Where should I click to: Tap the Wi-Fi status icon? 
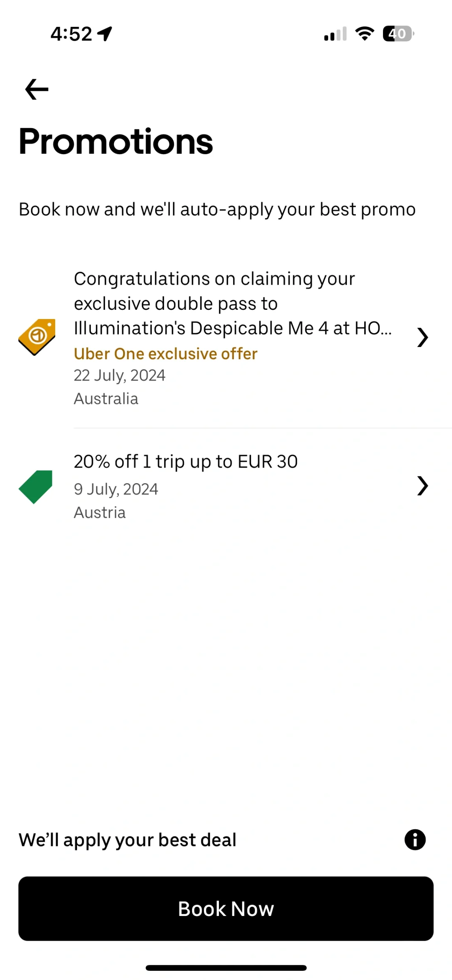click(x=365, y=33)
